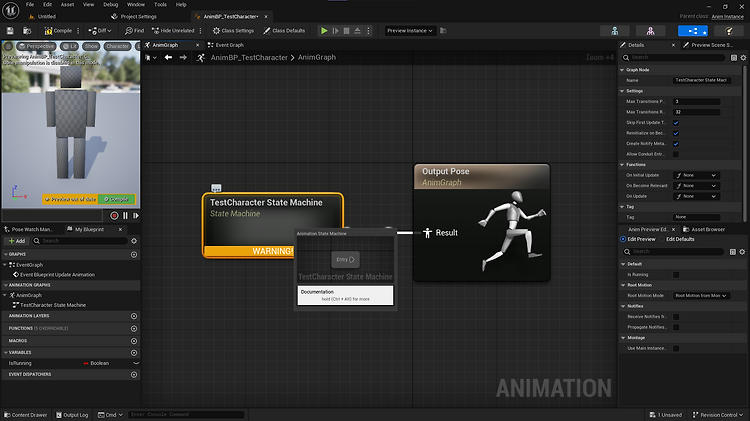The image size is (750, 421).
Task: Select the Edit Preview radio button
Action: [x=623, y=239]
